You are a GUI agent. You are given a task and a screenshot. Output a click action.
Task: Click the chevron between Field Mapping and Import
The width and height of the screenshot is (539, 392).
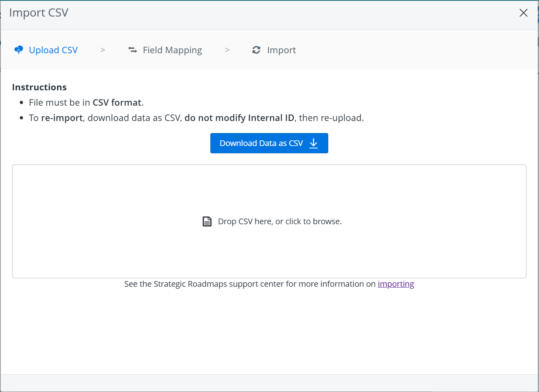(227, 49)
